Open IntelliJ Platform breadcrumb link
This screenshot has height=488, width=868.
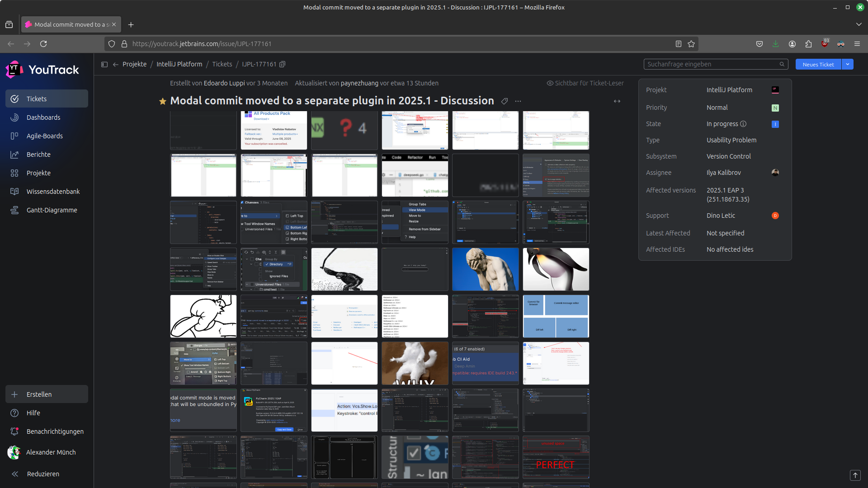coord(179,64)
